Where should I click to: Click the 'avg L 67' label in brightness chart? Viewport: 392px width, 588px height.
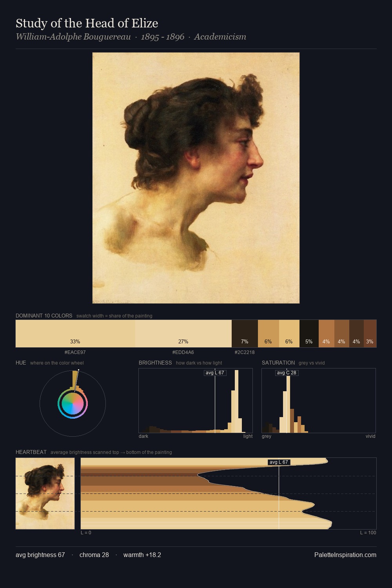pyautogui.click(x=215, y=373)
